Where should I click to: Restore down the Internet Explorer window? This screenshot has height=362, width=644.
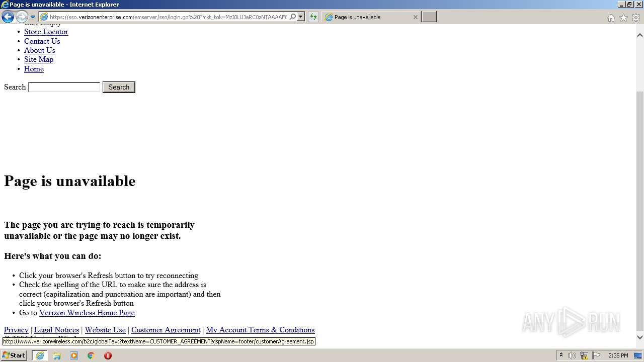630,5
